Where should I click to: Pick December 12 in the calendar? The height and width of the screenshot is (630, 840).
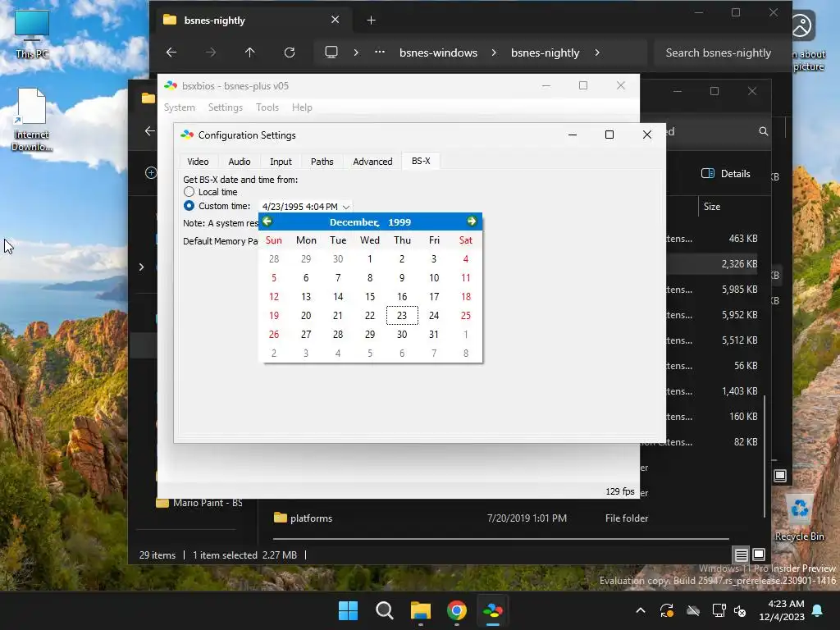click(x=274, y=296)
